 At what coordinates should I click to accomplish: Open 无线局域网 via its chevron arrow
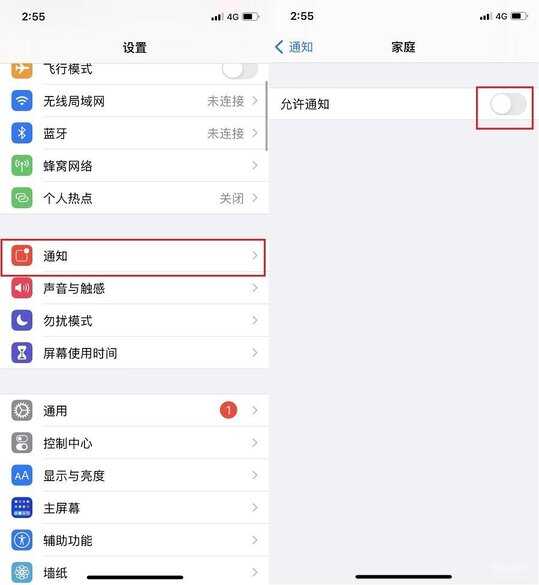[255, 100]
